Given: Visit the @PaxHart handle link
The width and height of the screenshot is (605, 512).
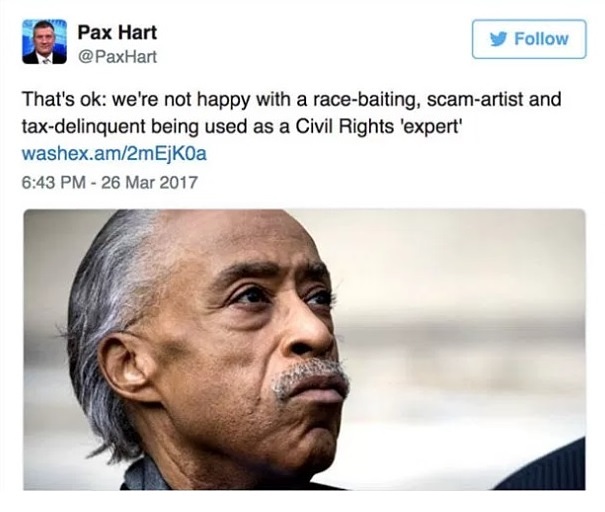Looking at the screenshot, I should (117, 57).
